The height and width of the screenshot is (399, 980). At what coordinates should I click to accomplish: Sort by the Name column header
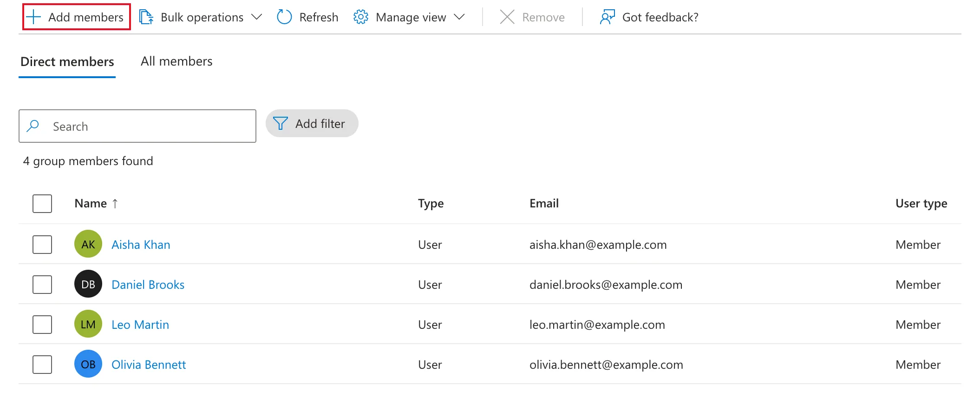pos(91,203)
